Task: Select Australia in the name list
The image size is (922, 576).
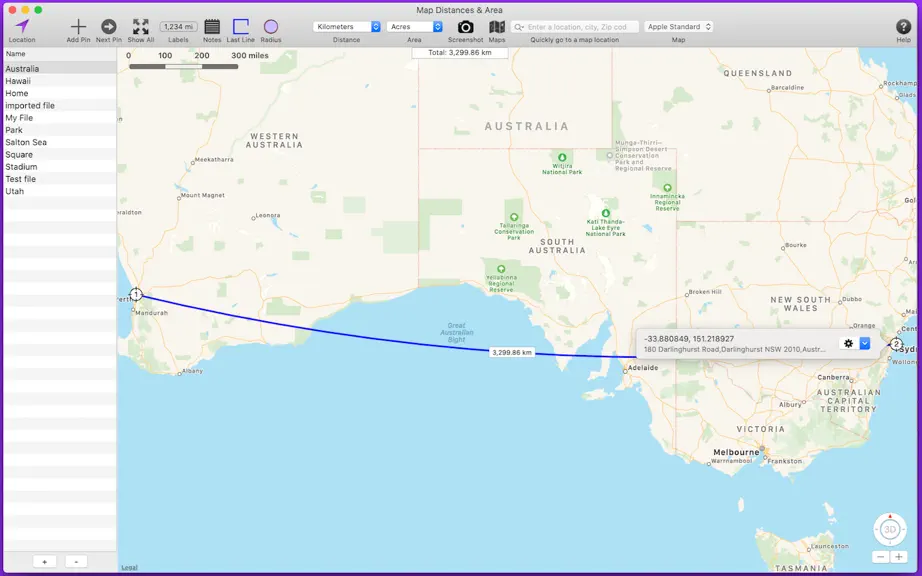Action: pos(60,69)
